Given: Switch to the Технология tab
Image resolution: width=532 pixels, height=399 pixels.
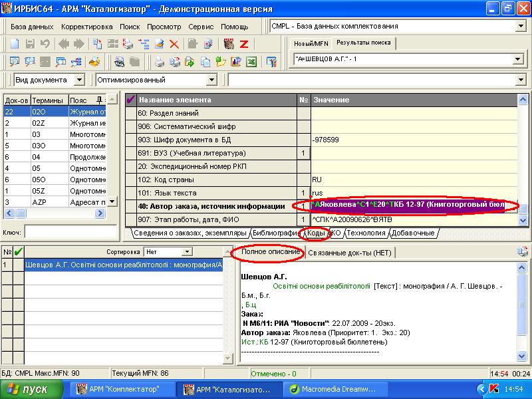Looking at the screenshot, I should (x=366, y=233).
